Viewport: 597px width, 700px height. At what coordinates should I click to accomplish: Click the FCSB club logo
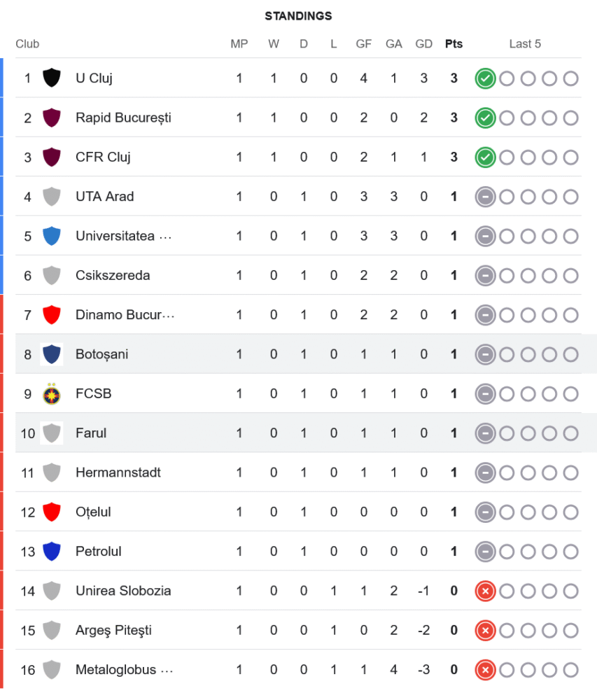(x=51, y=393)
